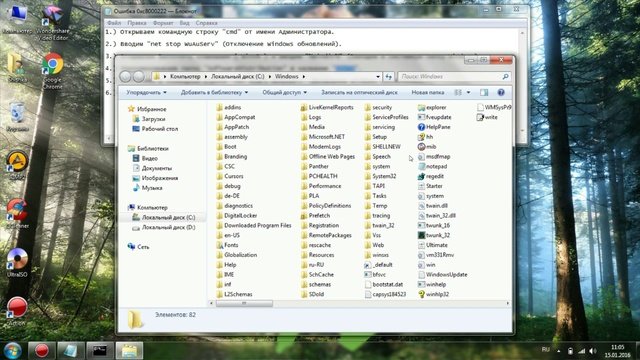Expand the breadcrumb arrow after Windows

[x=304, y=76]
